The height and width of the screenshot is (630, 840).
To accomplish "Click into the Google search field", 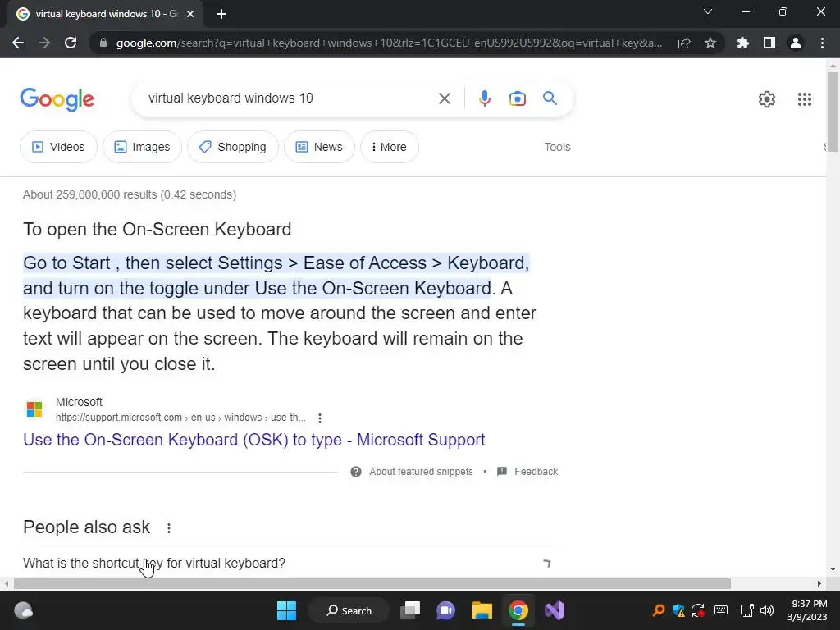I will [290, 98].
